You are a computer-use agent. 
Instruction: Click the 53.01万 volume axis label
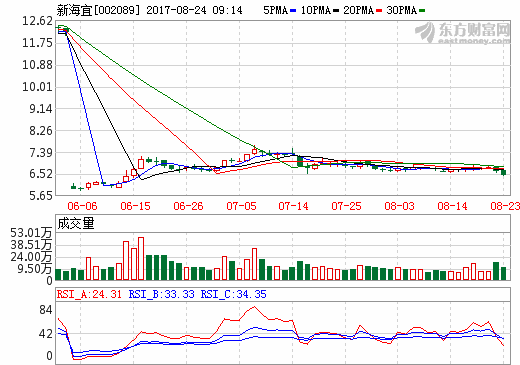31,233
